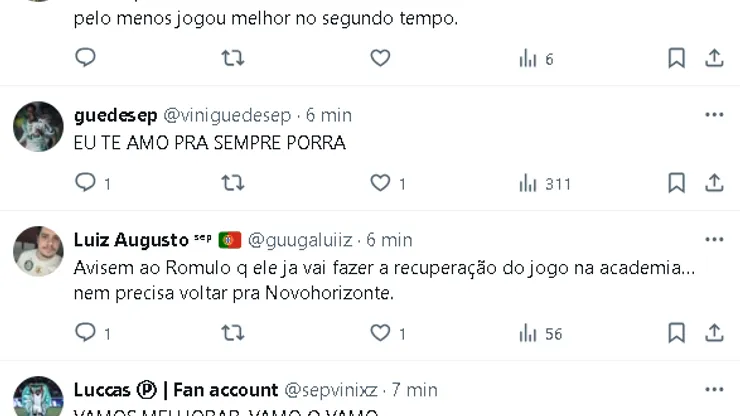Click Luiz Augusto's profile picture
This screenshot has width=740, height=416.
click(39, 251)
